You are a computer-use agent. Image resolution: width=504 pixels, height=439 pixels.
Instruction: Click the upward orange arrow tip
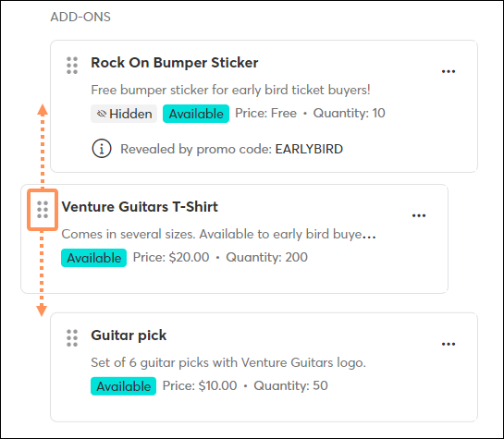[x=43, y=109]
